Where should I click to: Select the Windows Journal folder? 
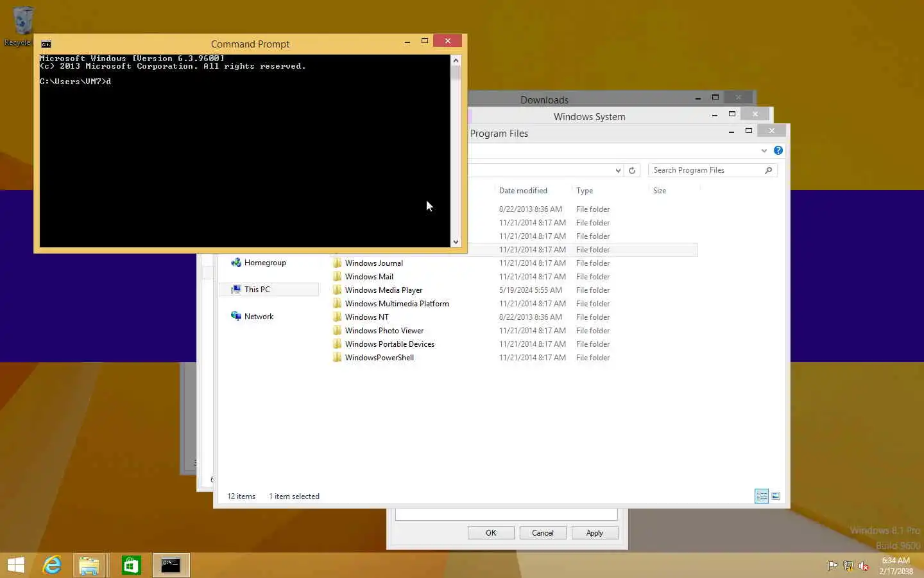(x=374, y=263)
